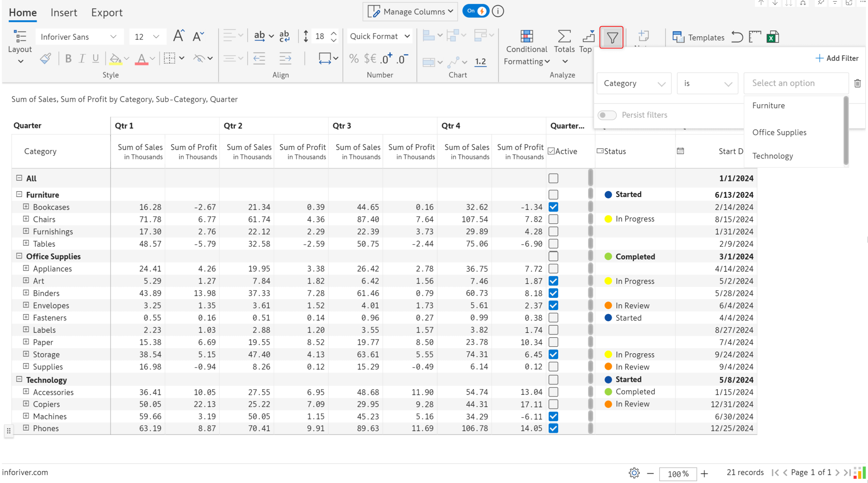Increase decimal places
Viewport: 868px width, 483px height.
[386, 59]
